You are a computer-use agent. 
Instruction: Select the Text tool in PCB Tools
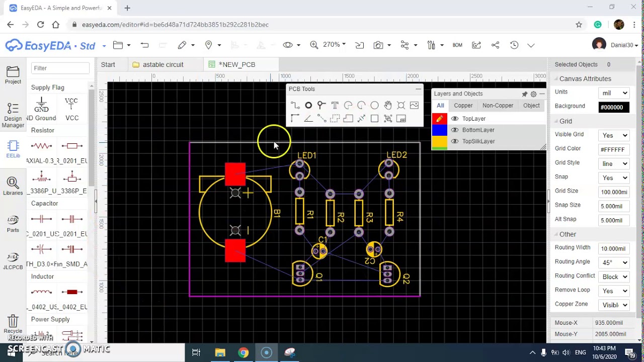tap(335, 105)
